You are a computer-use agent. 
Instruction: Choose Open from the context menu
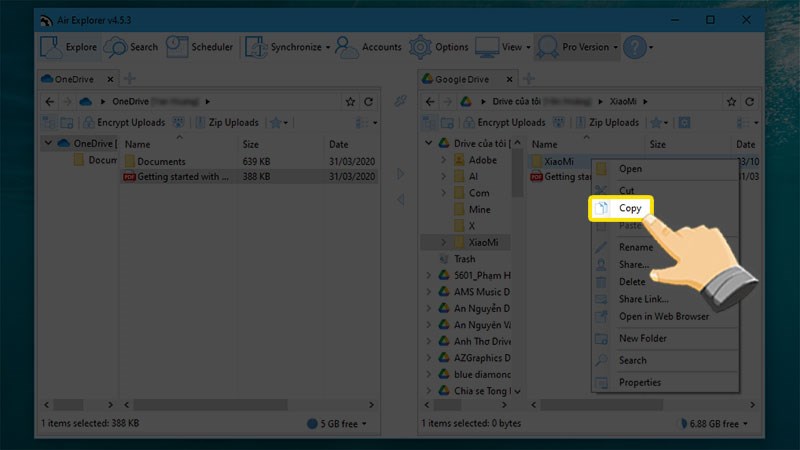tap(630, 169)
